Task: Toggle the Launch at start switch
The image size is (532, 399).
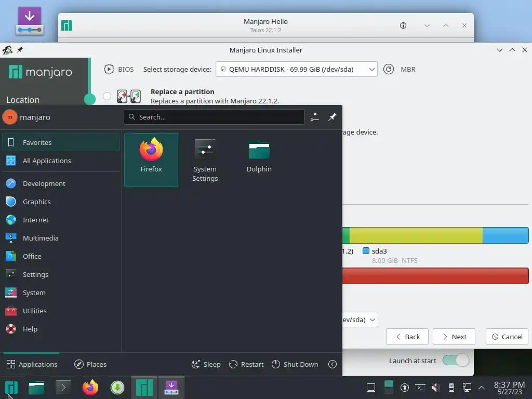Action: click(x=456, y=361)
